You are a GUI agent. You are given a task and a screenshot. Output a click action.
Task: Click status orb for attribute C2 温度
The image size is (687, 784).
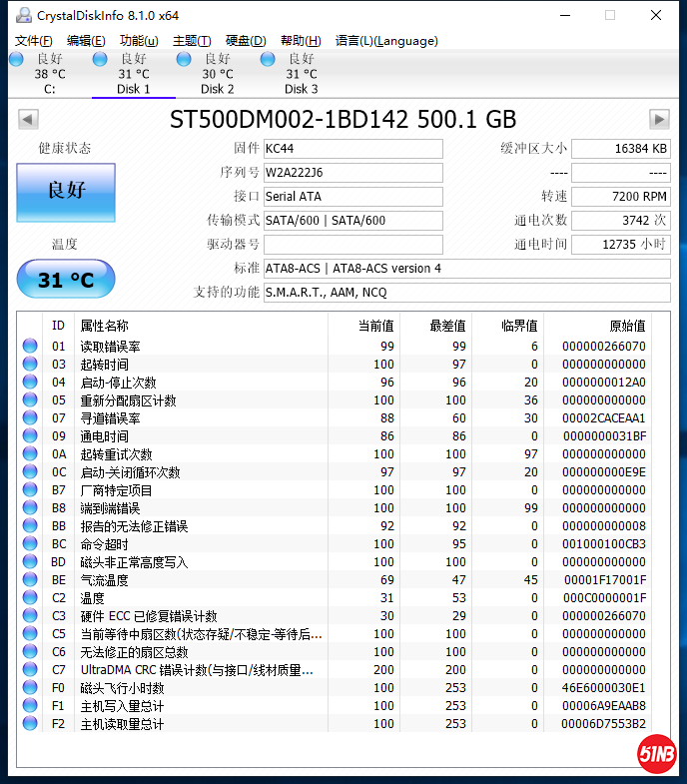coord(30,598)
